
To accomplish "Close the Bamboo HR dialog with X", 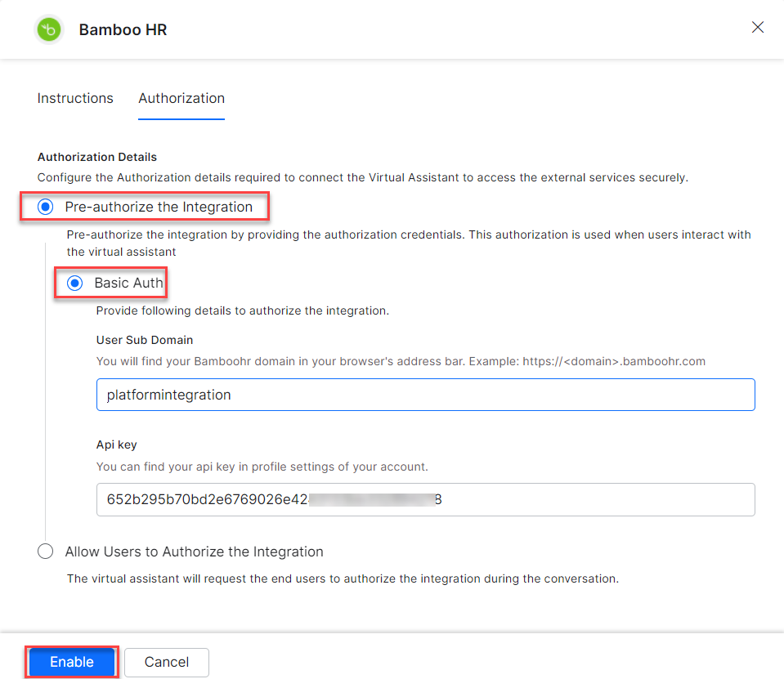I will pos(758,28).
